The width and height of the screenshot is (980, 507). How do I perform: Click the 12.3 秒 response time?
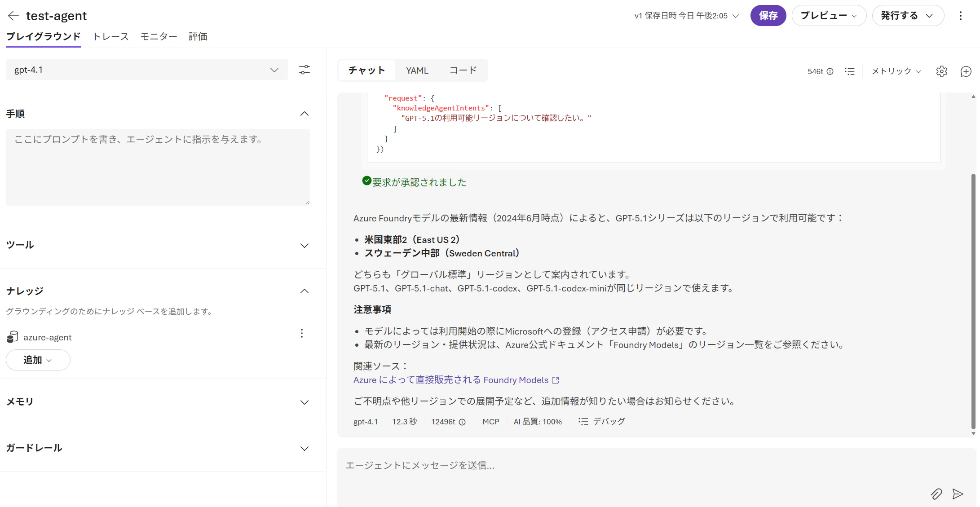(405, 422)
